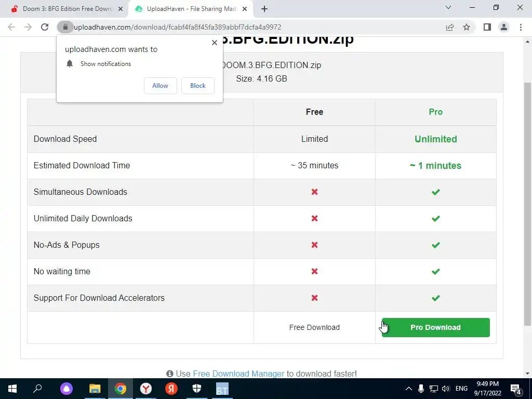Open the red Yandex taskbar icon

[x=171, y=389]
